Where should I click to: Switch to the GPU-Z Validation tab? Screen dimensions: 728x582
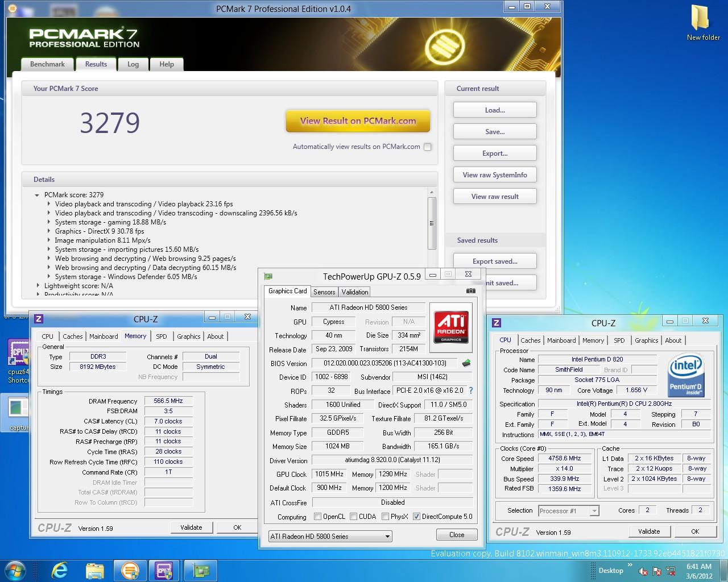pyautogui.click(x=355, y=292)
